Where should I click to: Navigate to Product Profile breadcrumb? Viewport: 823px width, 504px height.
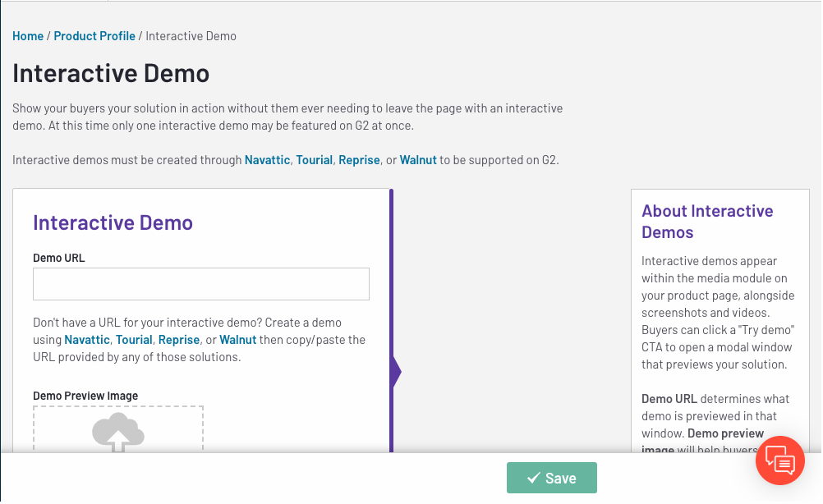click(94, 36)
